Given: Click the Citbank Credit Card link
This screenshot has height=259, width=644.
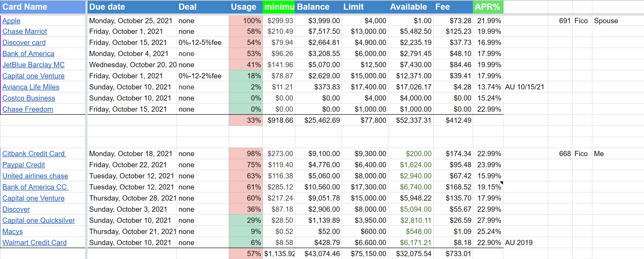Looking at the screenshot, I should click(x=34, y=154).
